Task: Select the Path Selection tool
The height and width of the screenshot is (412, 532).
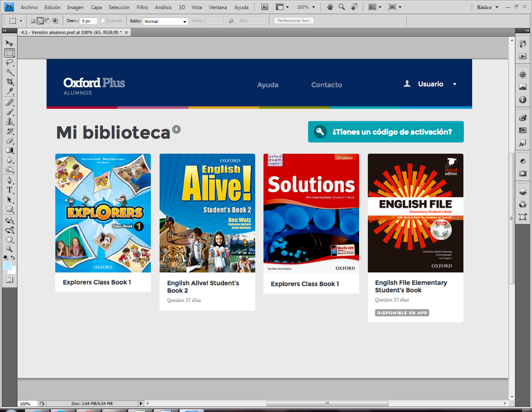Action: [x=10, y=200]
